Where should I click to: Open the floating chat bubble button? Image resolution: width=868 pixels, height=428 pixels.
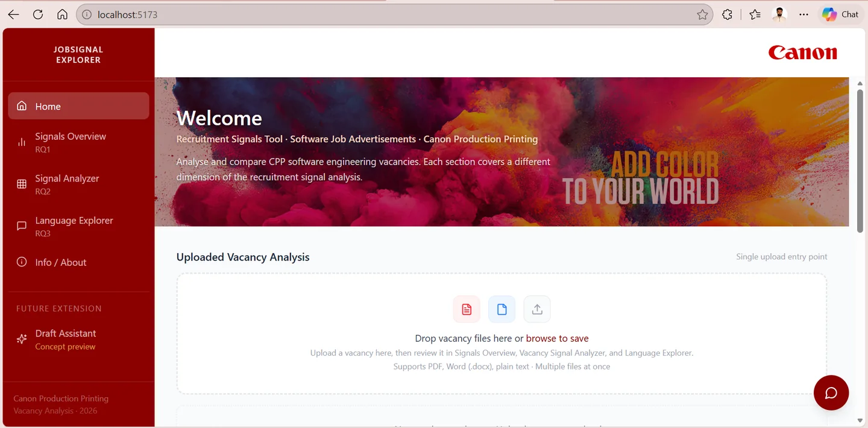(831, 393)
